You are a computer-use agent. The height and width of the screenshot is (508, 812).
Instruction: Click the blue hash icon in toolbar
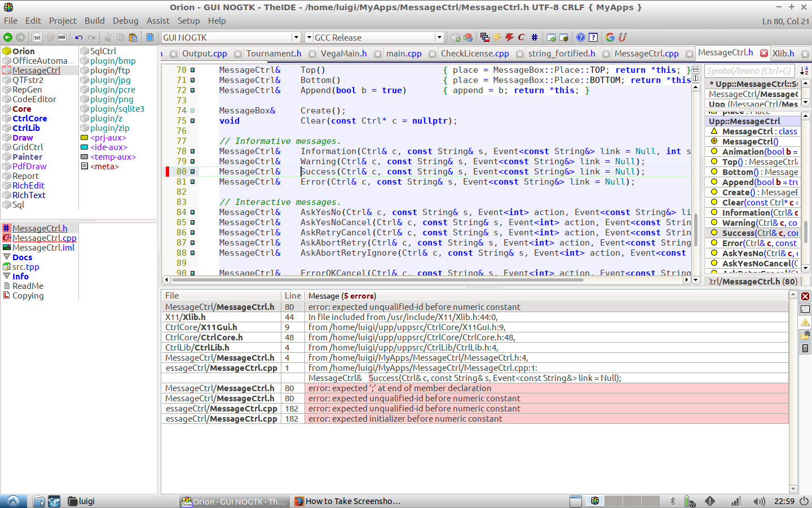[534, 37]
